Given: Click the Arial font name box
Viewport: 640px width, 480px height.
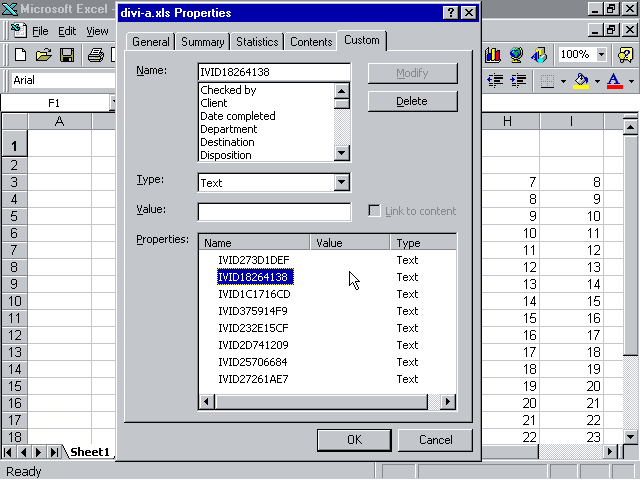Looking at the screenshot, I should click(x=61, y=80).
